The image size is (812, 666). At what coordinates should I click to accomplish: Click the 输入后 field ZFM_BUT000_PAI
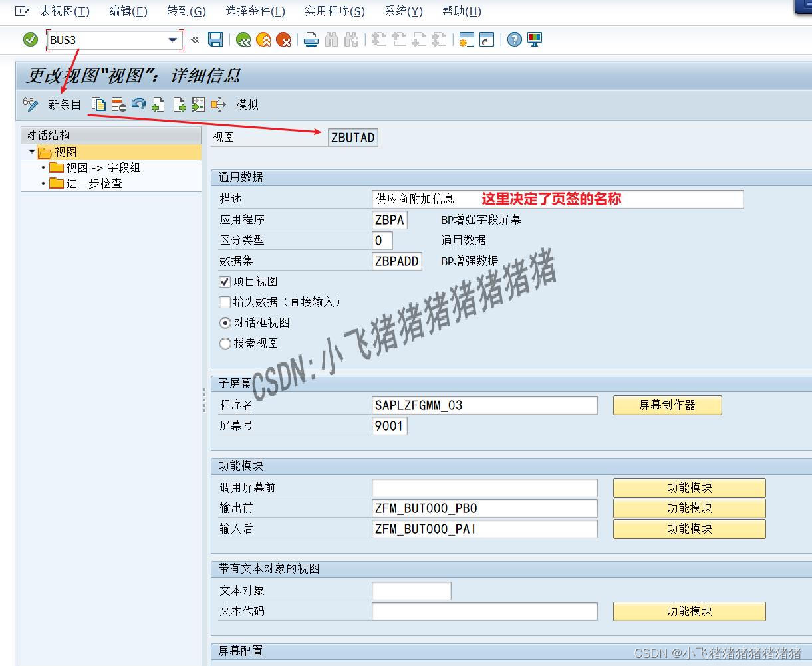click(485, 529)
